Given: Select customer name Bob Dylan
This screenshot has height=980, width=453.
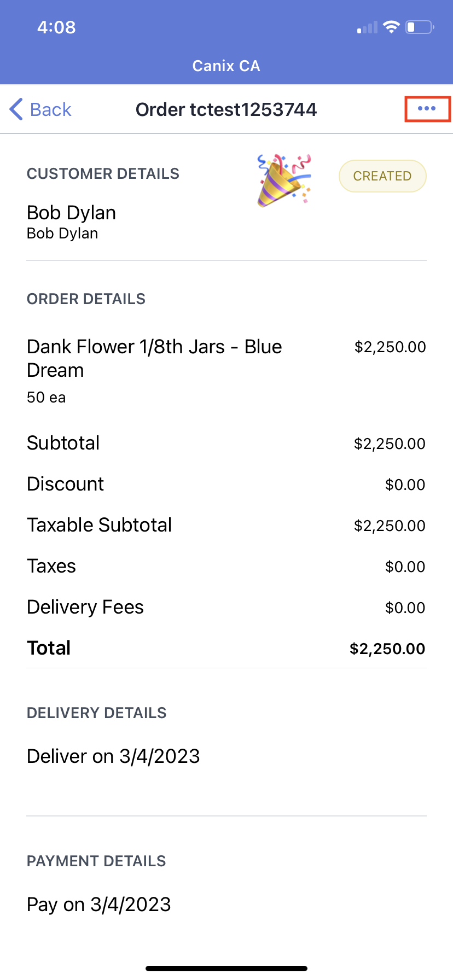Looking at the screenshot, I should (71, 213).
